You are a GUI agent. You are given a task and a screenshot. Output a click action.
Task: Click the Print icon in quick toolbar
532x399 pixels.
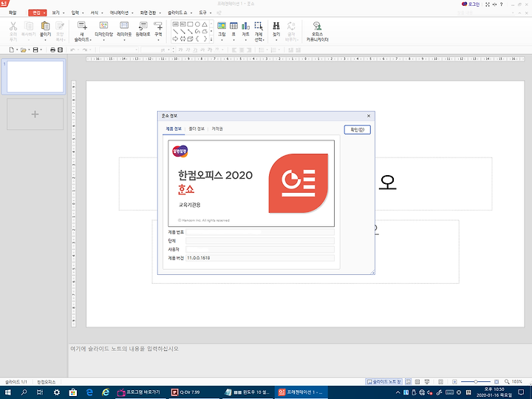tap(52, 50)
